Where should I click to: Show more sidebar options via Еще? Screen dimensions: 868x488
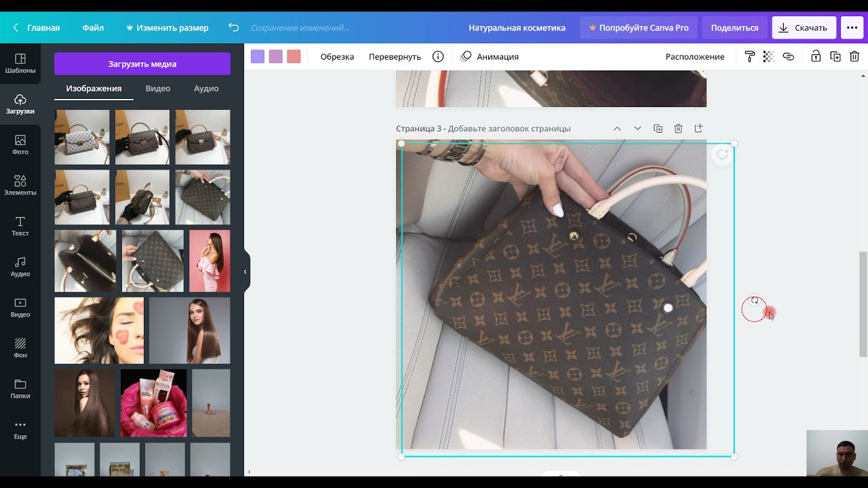coord(20,430)
